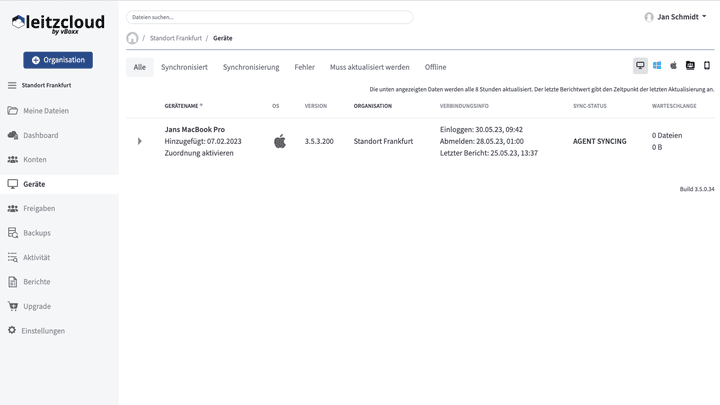Viewport: 720px width, 405px height.
Task: Click Apple OS icon in device row
Action: pyautogui.click(x=280, y=141)
